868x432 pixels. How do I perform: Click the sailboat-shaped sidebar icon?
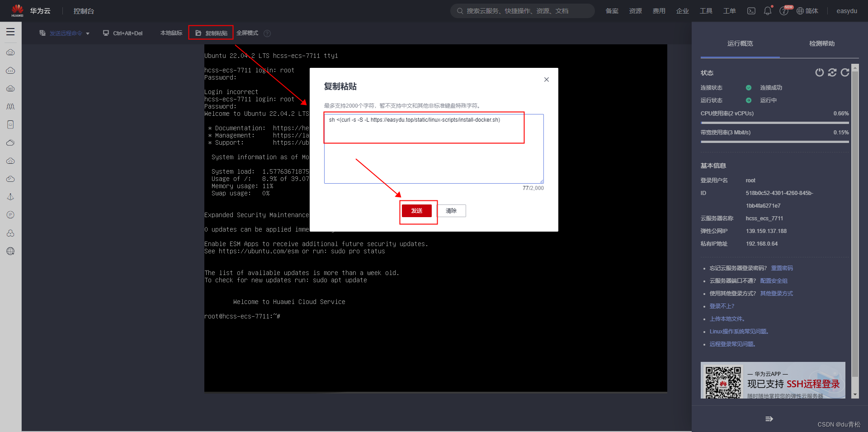click(10, 197)
